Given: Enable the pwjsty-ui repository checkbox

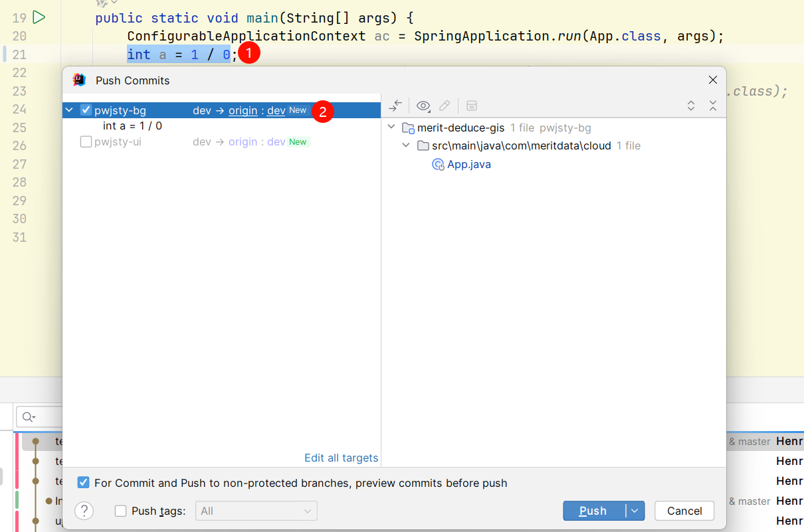Looking at the screenshot, I should [x=86, y=141].
